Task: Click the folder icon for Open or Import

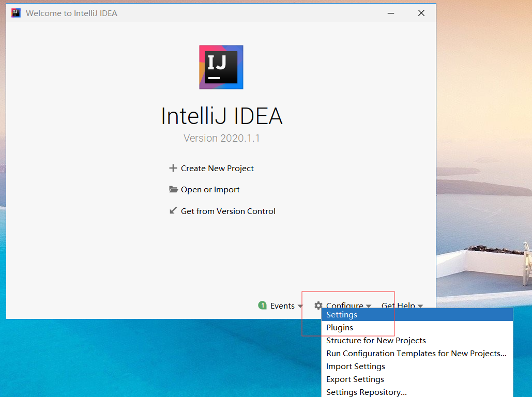Action: [x=173, y=189]
